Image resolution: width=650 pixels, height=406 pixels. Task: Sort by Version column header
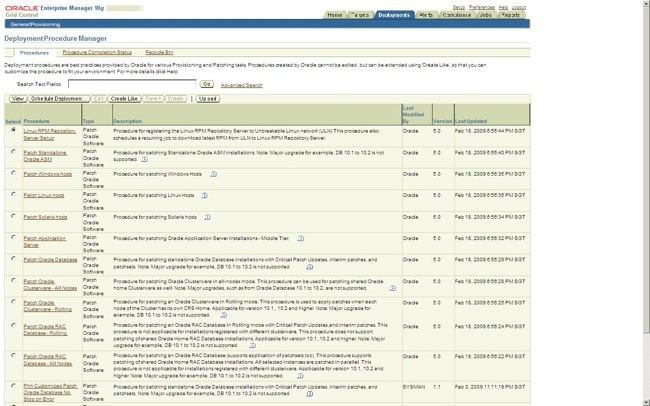(442, 122)
